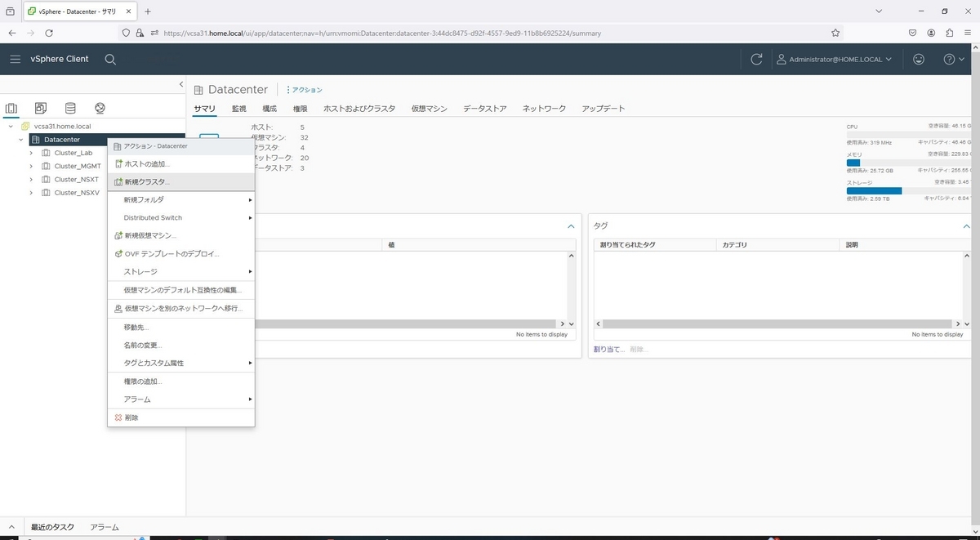Collapse the タグ panel chevron
The height and width of the screenshot is (540, 980).
(x=967, y=225)
